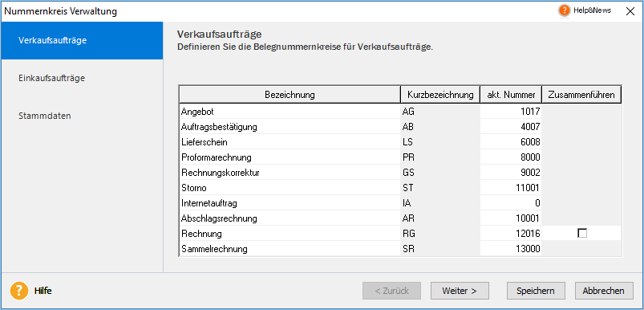Click the Bezeichnung column header

290,95
